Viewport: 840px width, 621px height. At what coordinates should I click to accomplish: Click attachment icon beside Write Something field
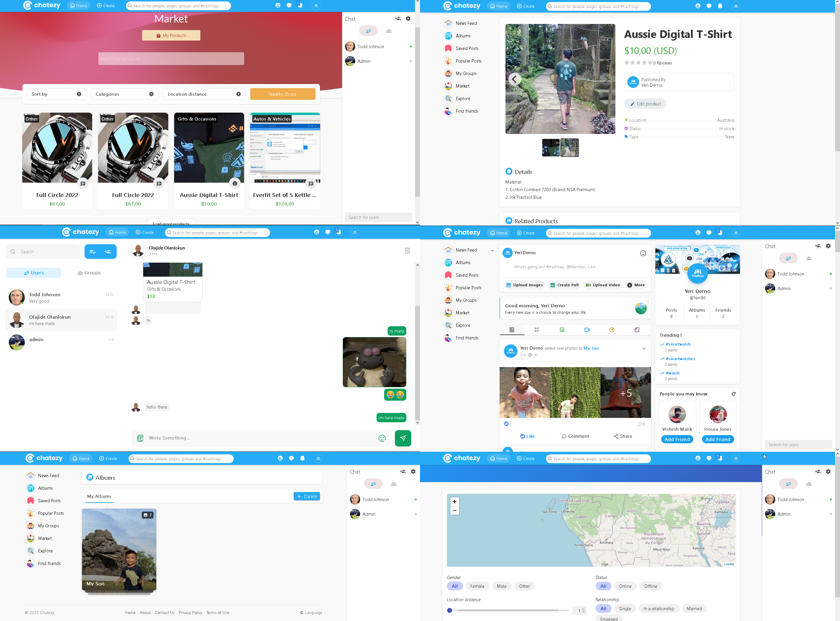(141, 438)
